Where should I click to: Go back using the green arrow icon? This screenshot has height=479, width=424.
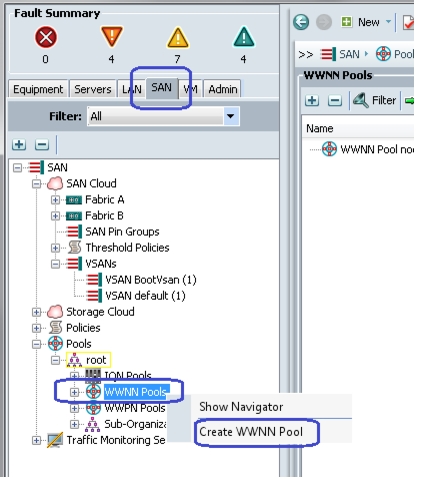[301, 22]
